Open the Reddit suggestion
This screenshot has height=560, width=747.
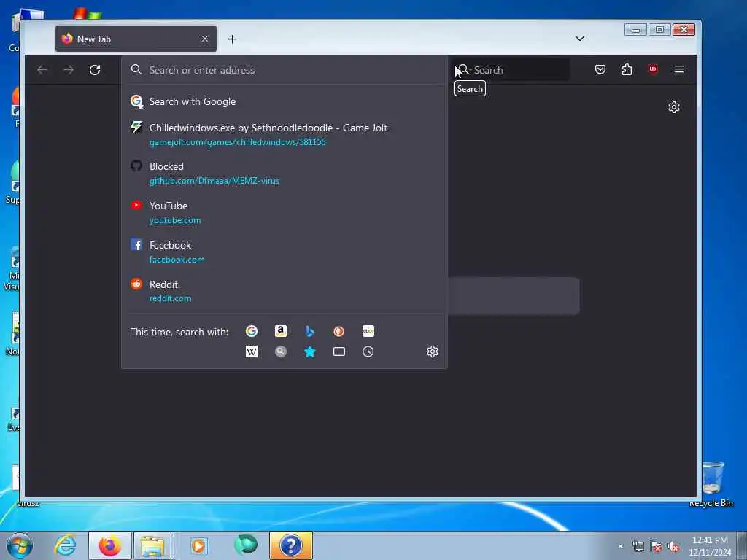(x=285, y=291)
